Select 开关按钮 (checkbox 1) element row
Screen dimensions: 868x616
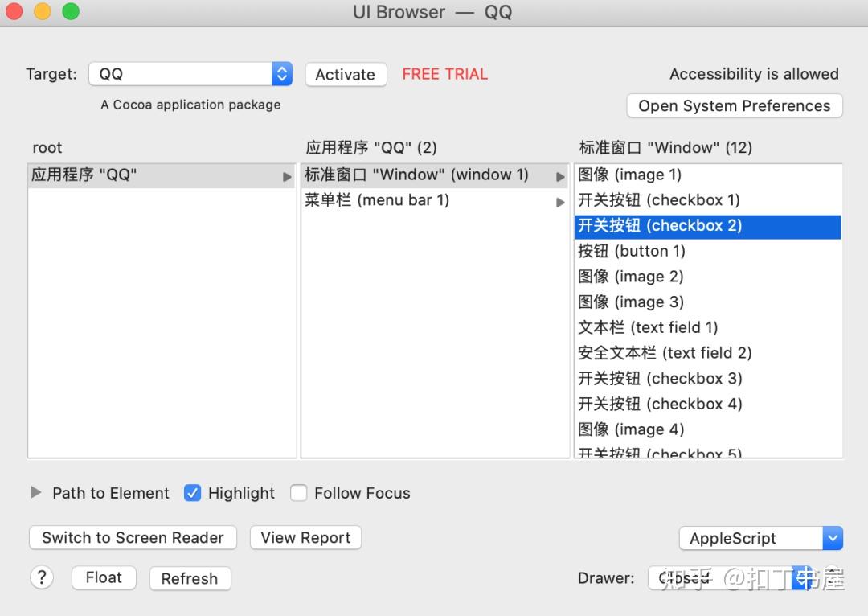tap(658, 200)
